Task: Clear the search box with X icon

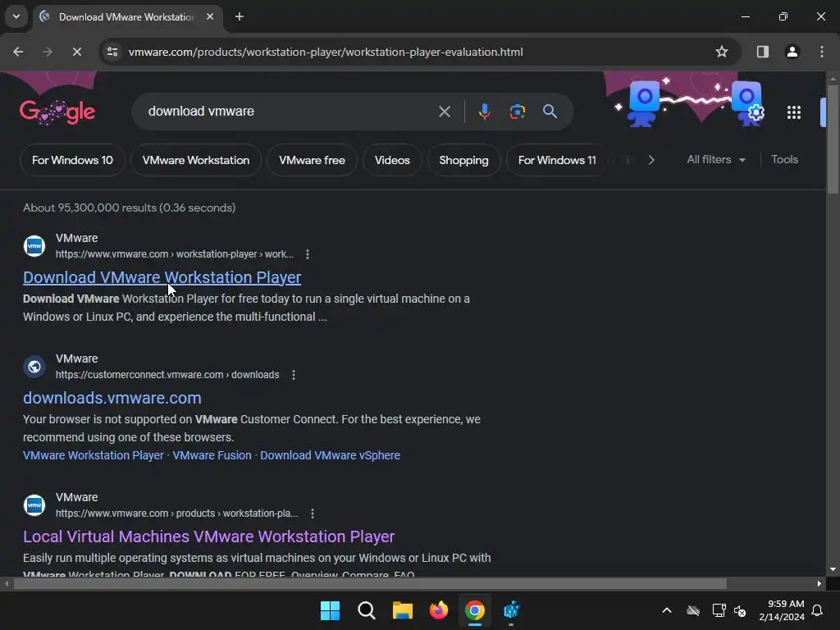Action: click(x=444, y=112)
